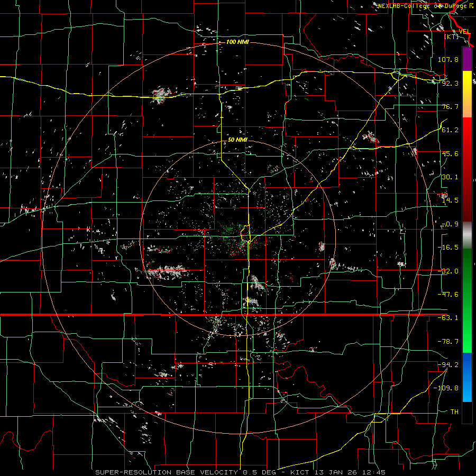This screenshot has height=476, width=476.
Task: Click the 30.1 velocity scale value
Action: (450, 177)
